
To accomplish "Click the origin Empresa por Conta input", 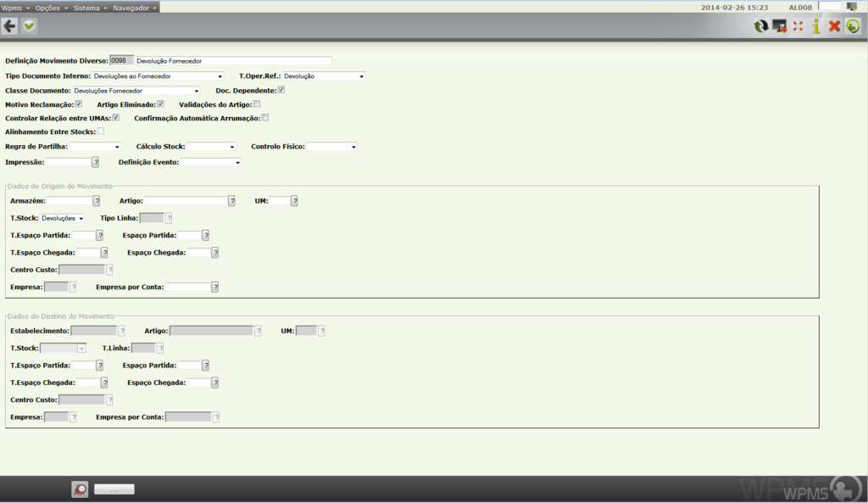I will (x=188, y=287).
